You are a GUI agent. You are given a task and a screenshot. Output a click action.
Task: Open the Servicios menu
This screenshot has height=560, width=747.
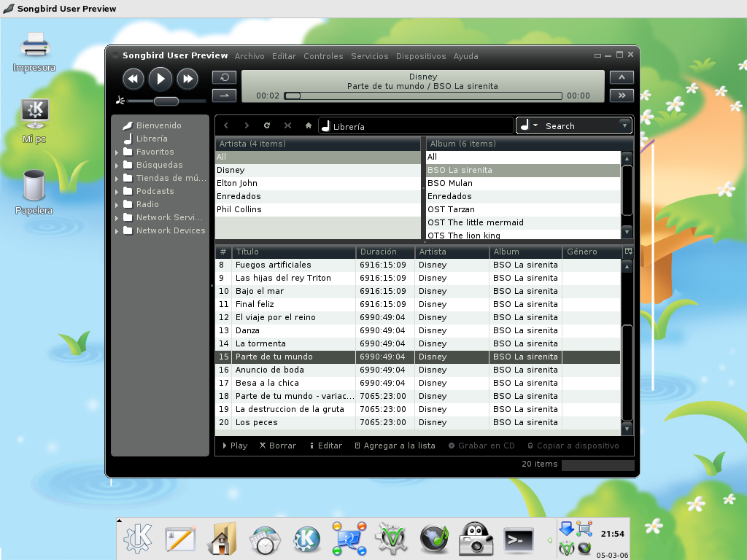(369, 56)
